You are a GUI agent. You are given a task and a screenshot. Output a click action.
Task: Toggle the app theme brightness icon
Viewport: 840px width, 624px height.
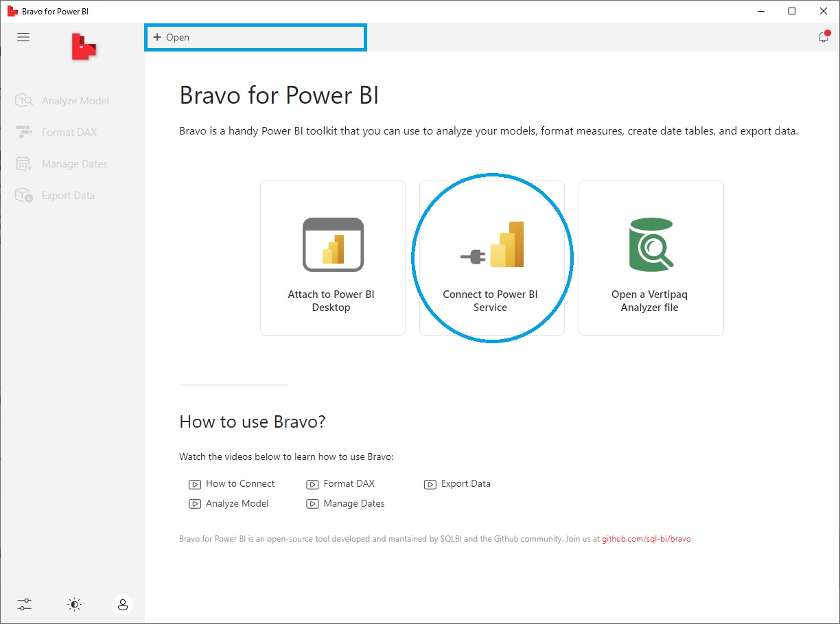74,604
